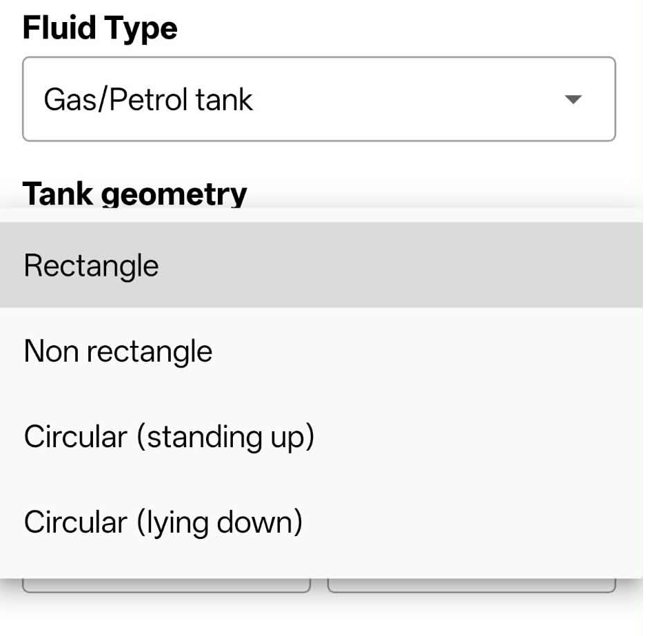Expand the Fluid Type selector via its triangle

click(x=573, y=100)
